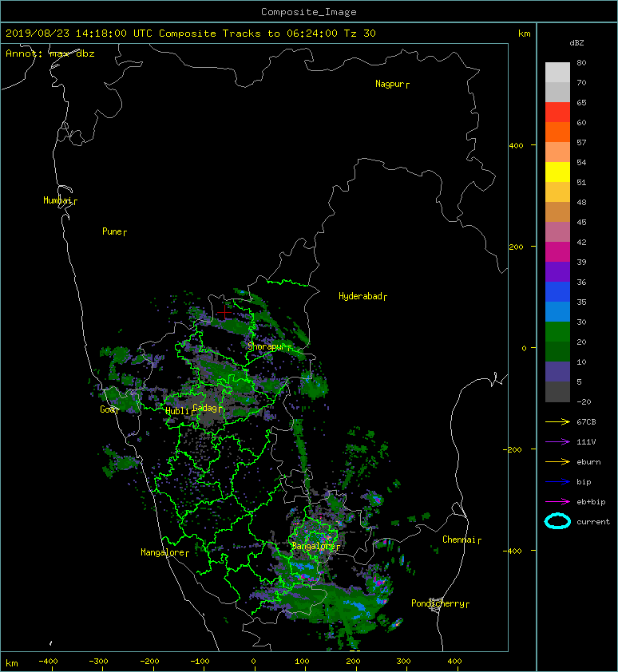Click the '51' dBZ scale value
This screenshot has height=672, width=618.
581,182
